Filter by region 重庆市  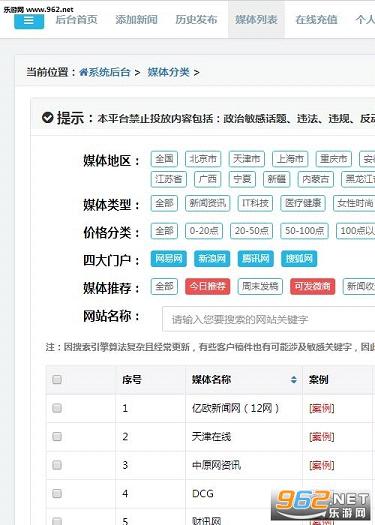click(333, 159)
